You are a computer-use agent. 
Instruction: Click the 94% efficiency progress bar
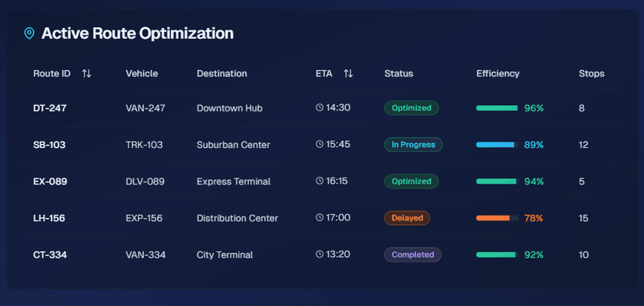click(497, 181)
